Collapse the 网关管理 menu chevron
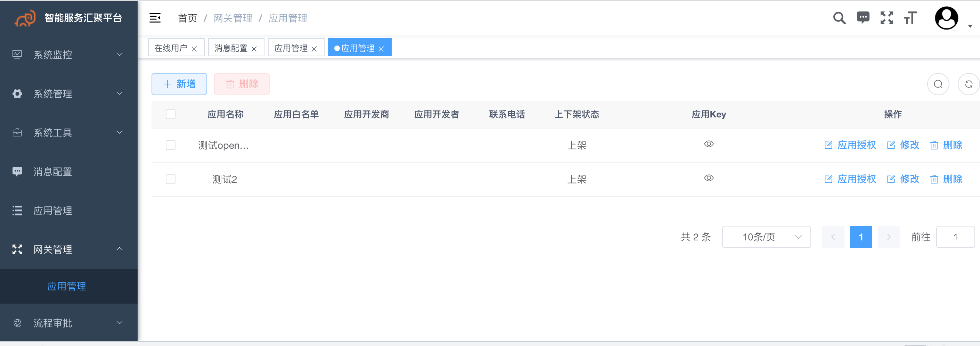Screen dimensions: 980x346 click(x=120, y=249)
